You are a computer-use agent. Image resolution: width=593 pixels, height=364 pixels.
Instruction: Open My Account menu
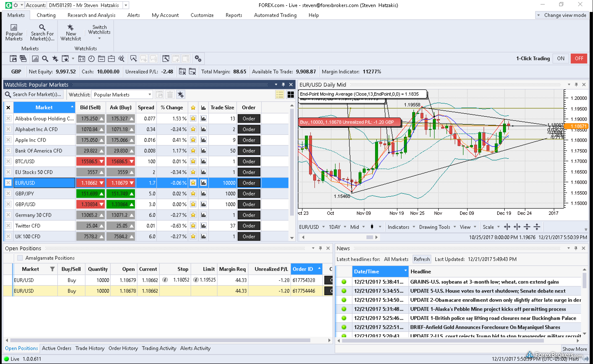(165, 15)
